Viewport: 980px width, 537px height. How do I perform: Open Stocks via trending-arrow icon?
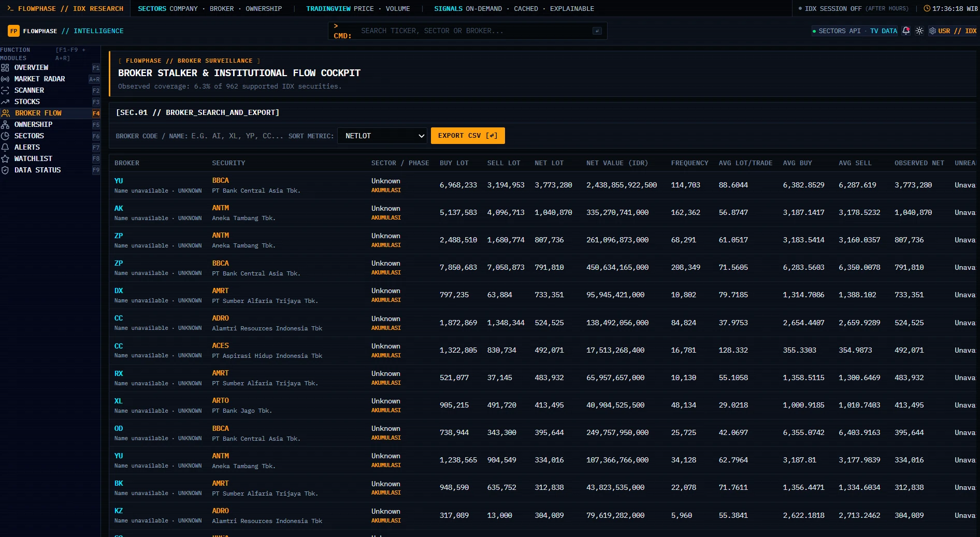[5, 102]
